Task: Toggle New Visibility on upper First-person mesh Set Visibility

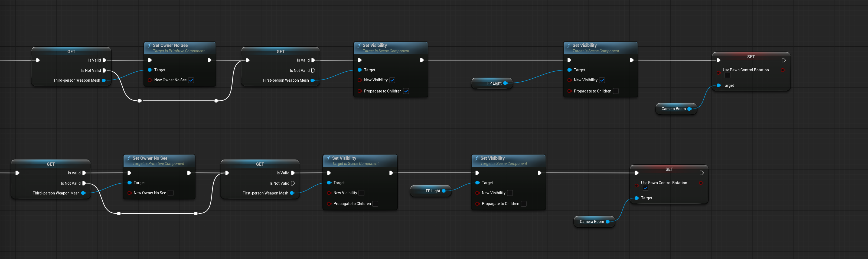Action: 392,80
